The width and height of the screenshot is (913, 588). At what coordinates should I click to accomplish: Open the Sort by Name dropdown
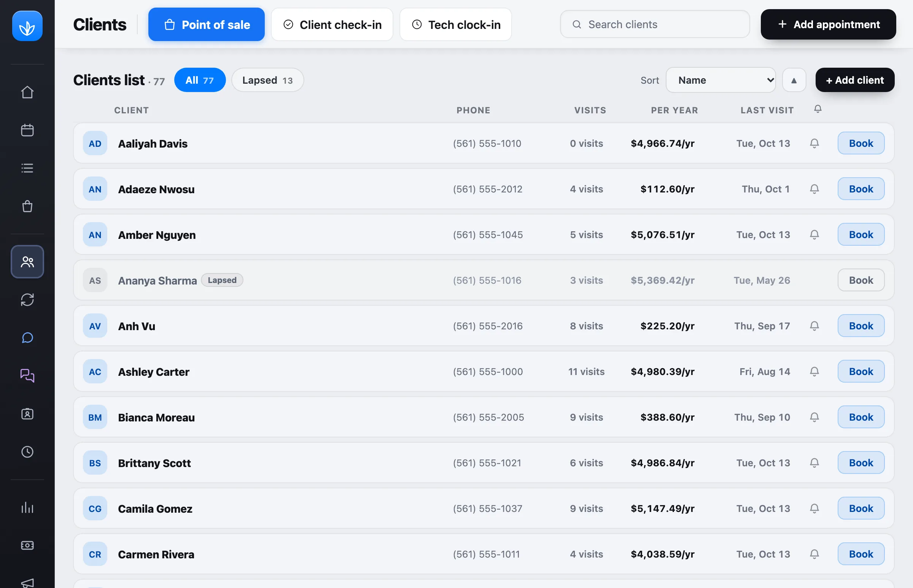[x=721, y=80]
